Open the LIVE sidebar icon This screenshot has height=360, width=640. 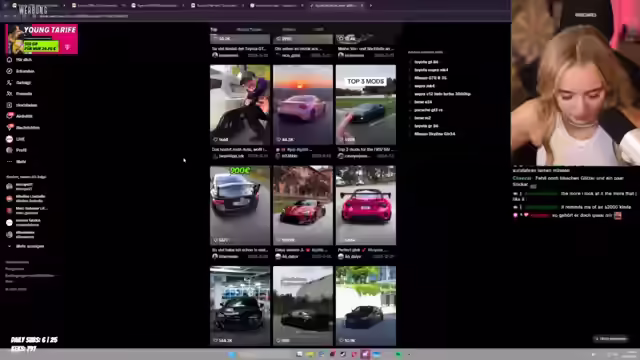9,139
